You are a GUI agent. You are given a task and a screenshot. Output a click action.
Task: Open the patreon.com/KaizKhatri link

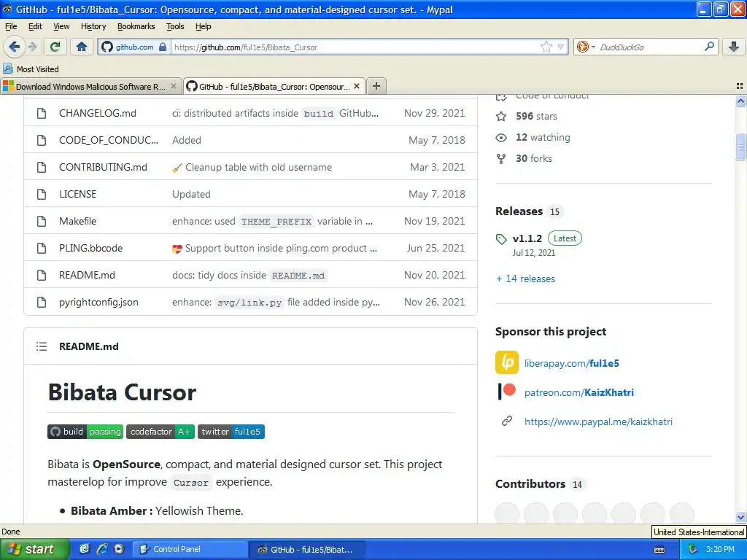pos(578,392)
